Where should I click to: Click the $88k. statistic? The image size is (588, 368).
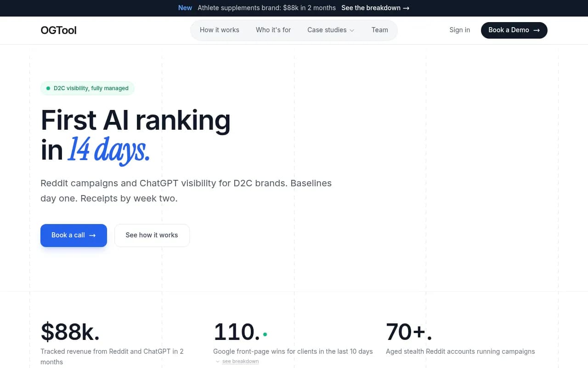pyautogui.click(x=70, y=332)
